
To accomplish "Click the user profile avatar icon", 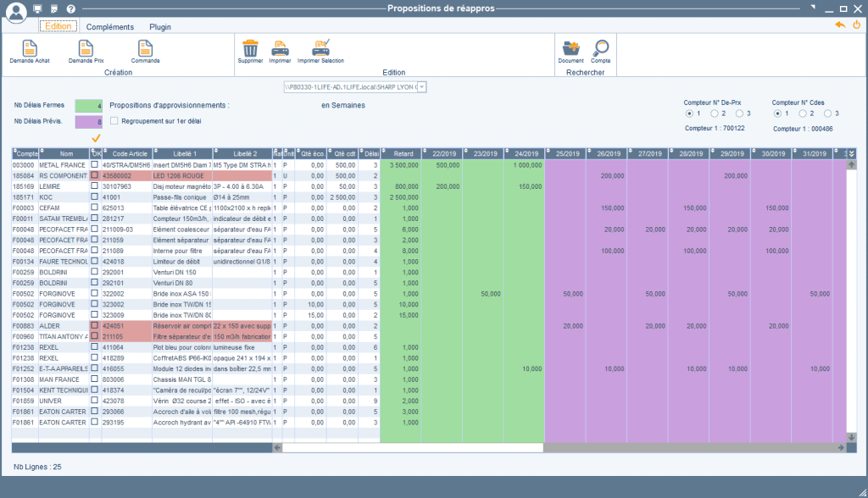I will (x=17, y=12).
